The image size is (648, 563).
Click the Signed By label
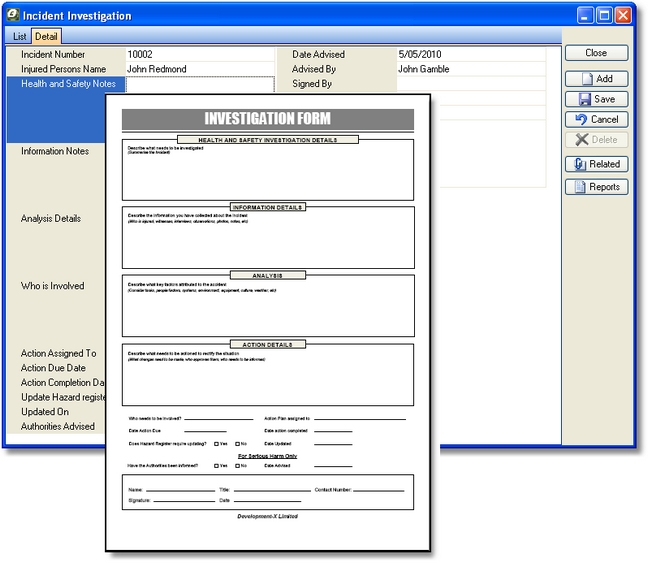coord(312,84)
